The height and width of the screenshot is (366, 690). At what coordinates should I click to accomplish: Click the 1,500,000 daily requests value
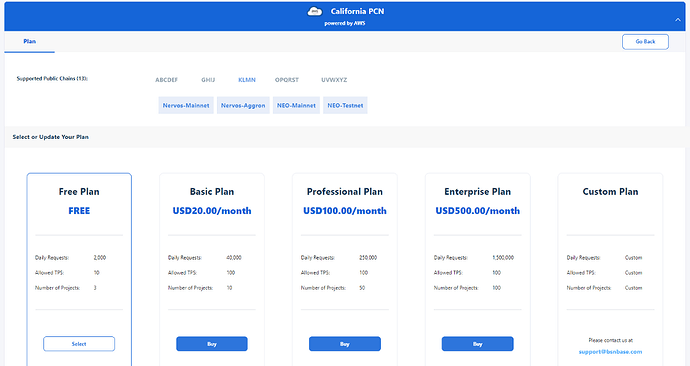coord(503,258)
